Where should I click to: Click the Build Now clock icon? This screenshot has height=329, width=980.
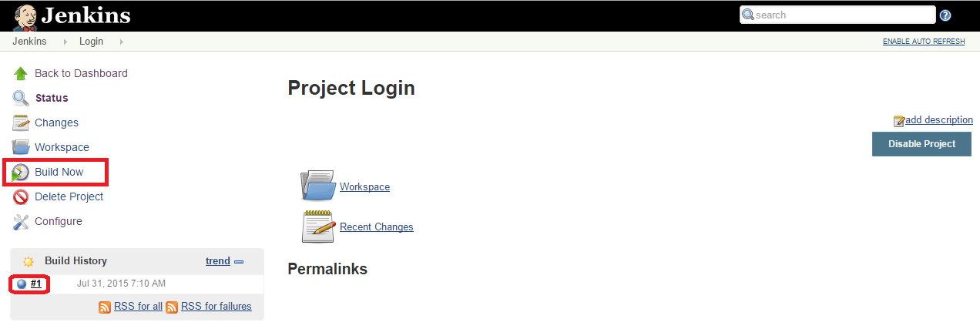tap(21, 173)
